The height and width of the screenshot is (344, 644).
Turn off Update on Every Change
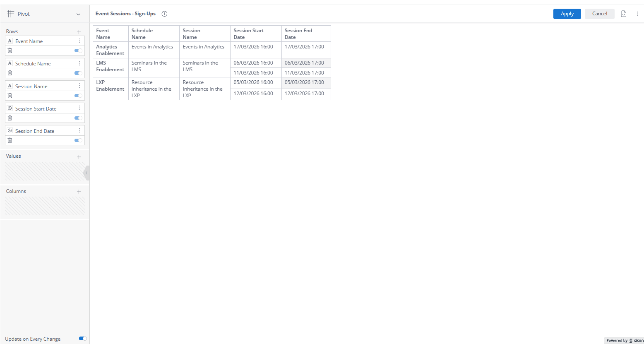(x=82, y=339)
